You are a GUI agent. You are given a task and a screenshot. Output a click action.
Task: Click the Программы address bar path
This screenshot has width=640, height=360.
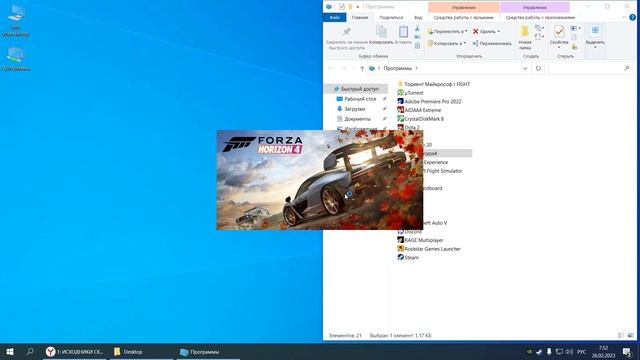pyautogui.click(x=398, y=69)
